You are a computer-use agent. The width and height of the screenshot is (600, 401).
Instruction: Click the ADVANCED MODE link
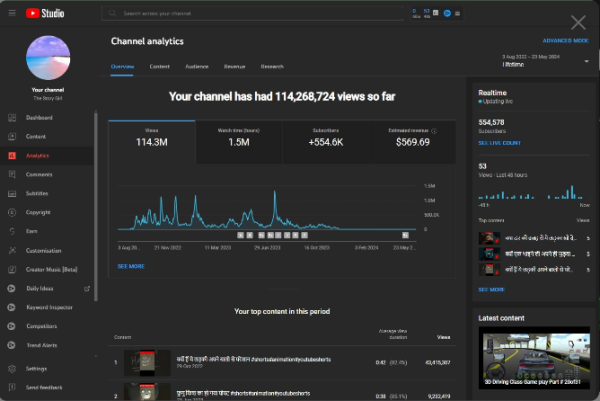click(x=565, y=41)
